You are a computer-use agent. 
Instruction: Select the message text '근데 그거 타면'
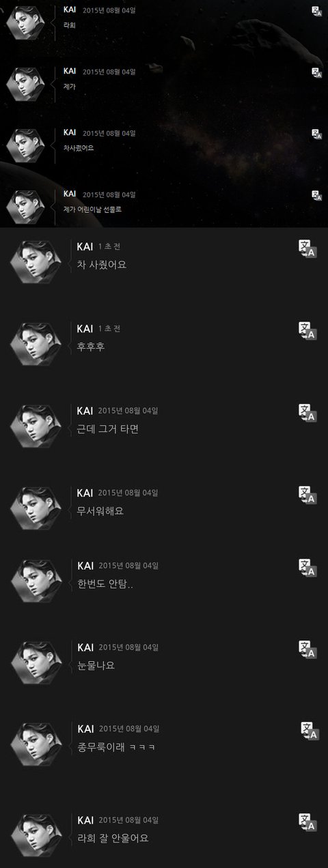pyautogui.click(x=108, y=429)
